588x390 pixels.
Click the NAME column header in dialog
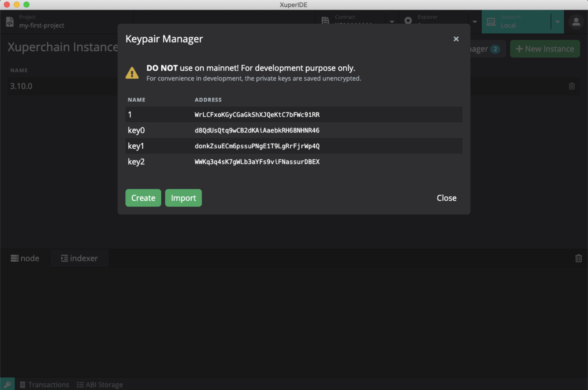click(x=136, y=100)
